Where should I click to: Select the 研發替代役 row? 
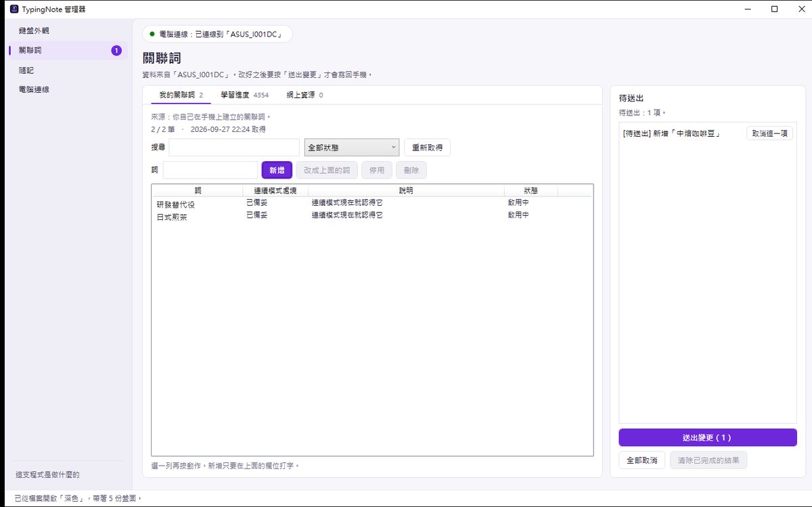point(372,204)
